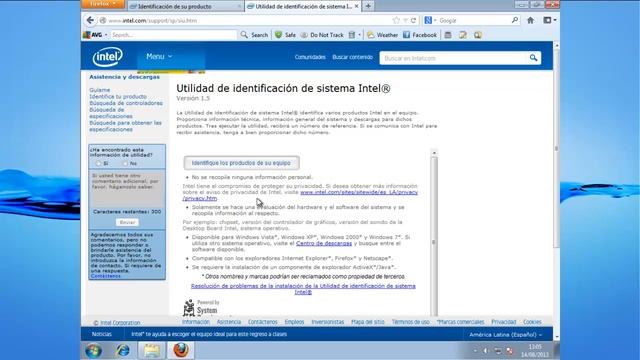The width and height of the screenshot is (640, 360).
Task: Launch Internet Explorer from taskbar
Action: point(123,351)
